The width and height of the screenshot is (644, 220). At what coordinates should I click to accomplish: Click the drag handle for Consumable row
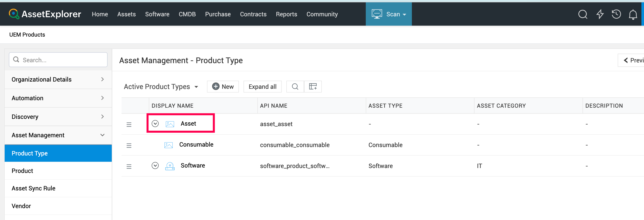click(x=129, y=145)
